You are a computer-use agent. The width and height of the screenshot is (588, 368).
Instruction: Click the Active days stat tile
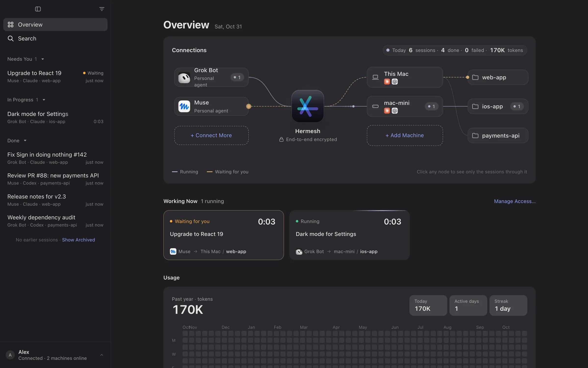468,305
